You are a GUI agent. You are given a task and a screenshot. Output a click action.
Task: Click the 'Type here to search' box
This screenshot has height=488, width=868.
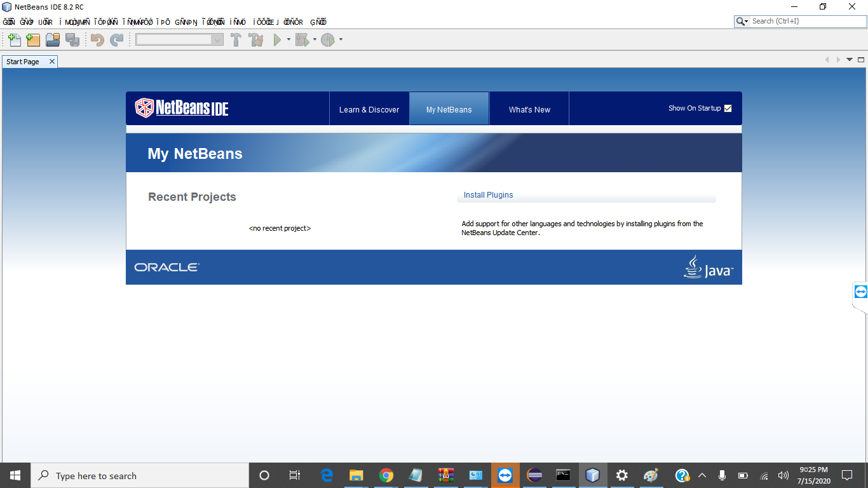pyautogui.click(x=140, y=475)
